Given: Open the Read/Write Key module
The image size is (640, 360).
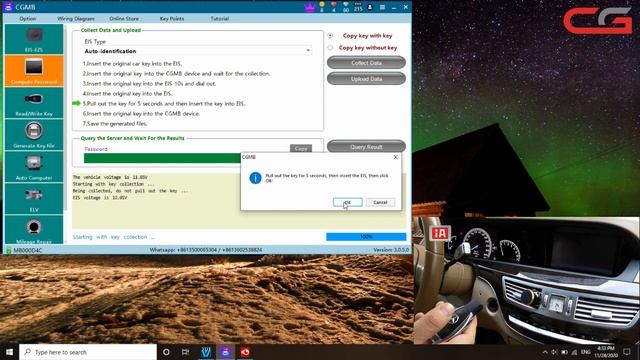Looking at the screenshot, I should coord(34,103).
